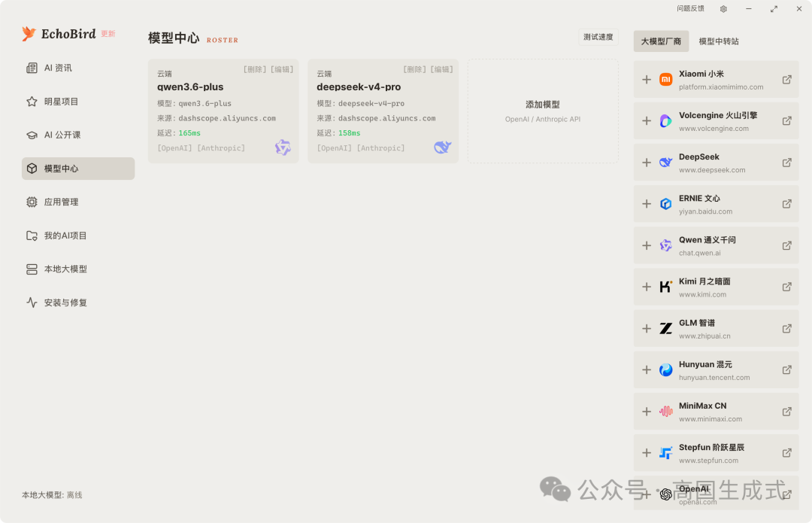The image size is (812, 523).
Task: Add MiniMax CN with plus icon
Action: (647, 411)
